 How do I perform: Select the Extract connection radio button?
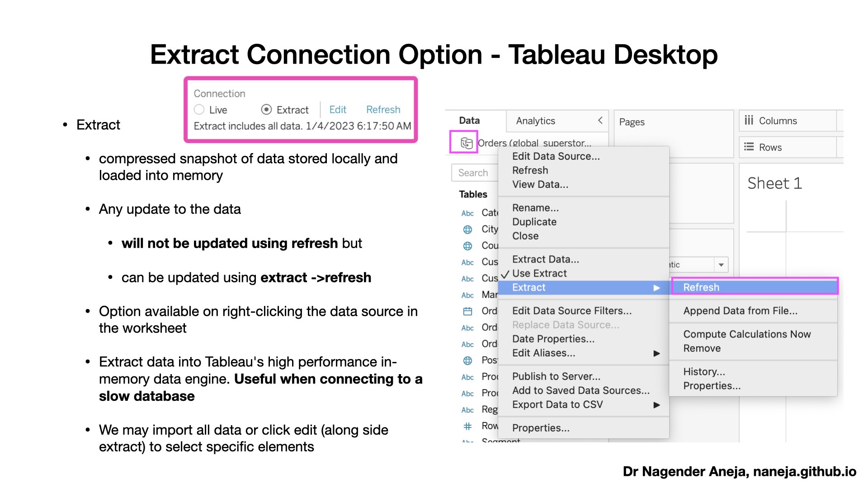(x=266, y=110)
